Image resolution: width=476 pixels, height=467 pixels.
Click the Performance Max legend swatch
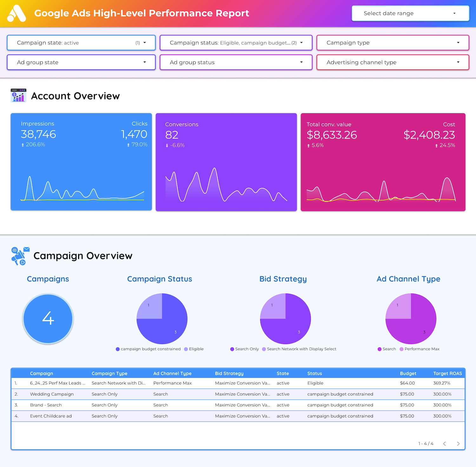pyautogui.click(x=401, y=349)
